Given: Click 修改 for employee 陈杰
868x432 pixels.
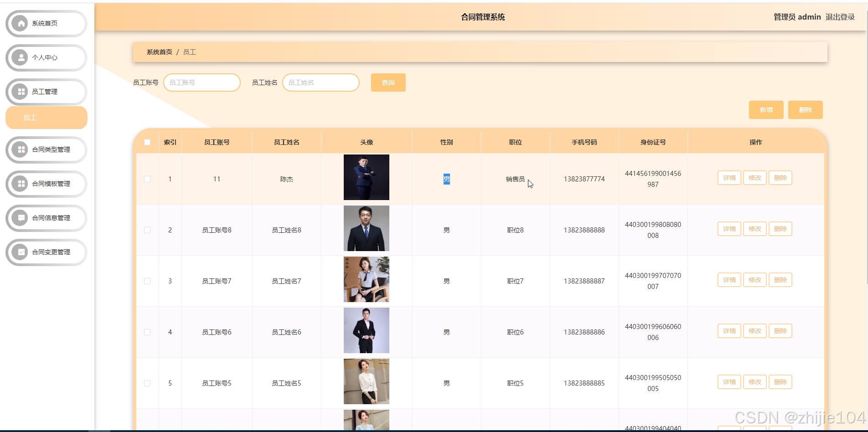Looking at the screenshot, I should click(755, 178).
